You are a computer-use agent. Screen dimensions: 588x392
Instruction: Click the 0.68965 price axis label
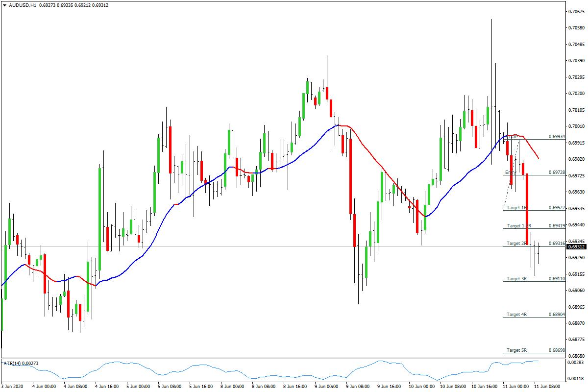point(577,306)
